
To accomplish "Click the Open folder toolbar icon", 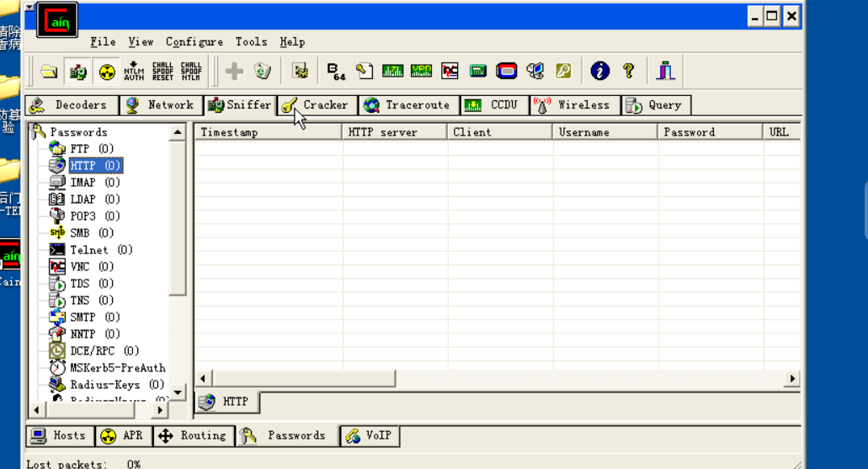I will pyautogui.click(x=49, y=71).
